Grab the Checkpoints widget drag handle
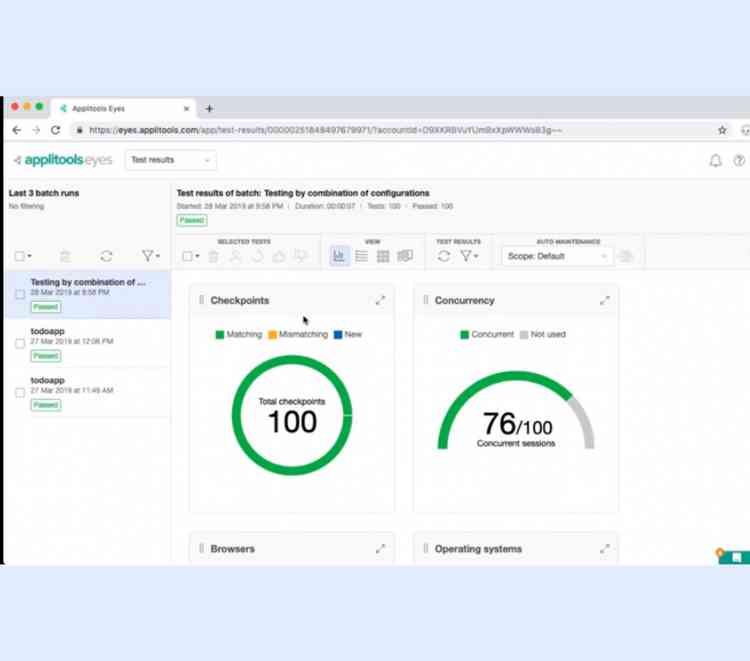The height and width of the screenshot is (661, 750). (x=201, y=300)
